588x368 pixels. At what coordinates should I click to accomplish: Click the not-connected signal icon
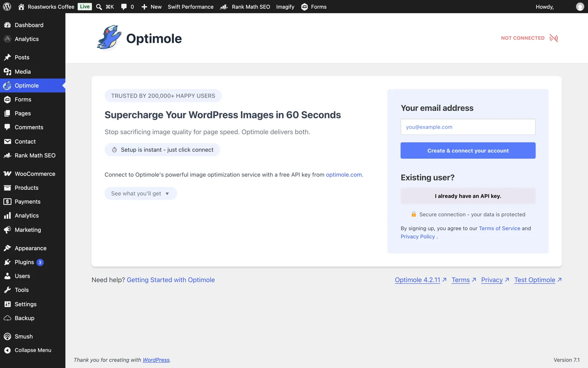coord(554,38)
